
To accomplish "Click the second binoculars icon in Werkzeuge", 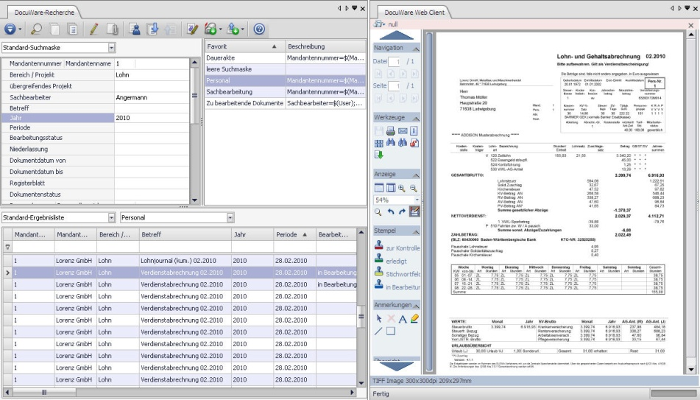I will [x=402, y=143].
